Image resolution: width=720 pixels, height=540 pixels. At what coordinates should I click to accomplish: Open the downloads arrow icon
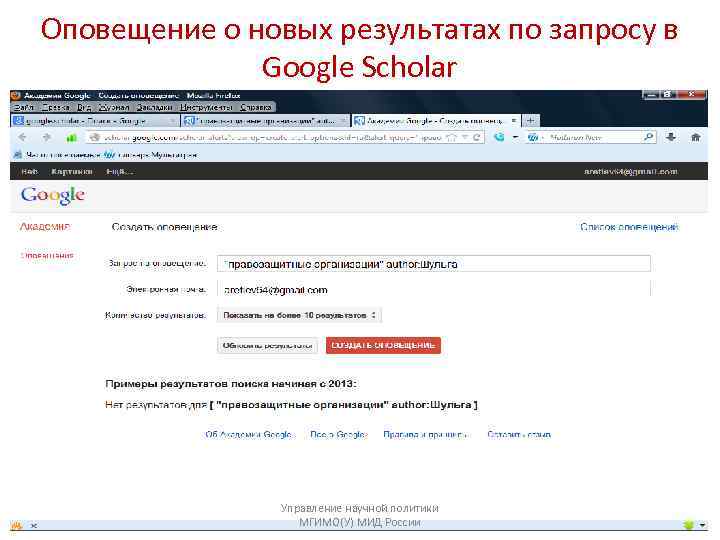[x=671, y=137]
